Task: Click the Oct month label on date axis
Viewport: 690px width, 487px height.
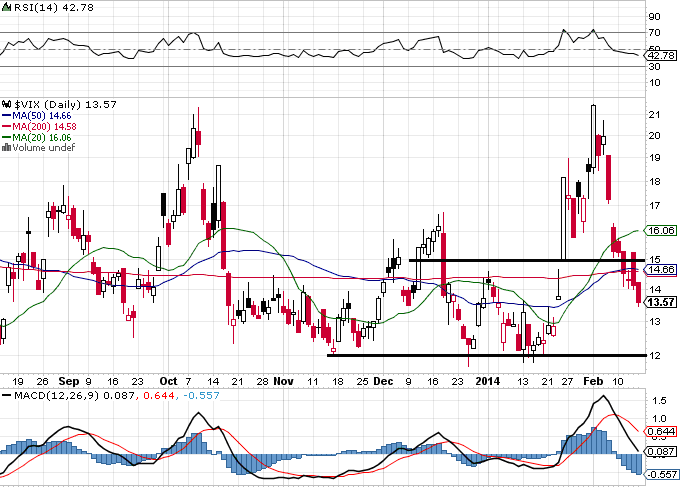Action: 168,381
